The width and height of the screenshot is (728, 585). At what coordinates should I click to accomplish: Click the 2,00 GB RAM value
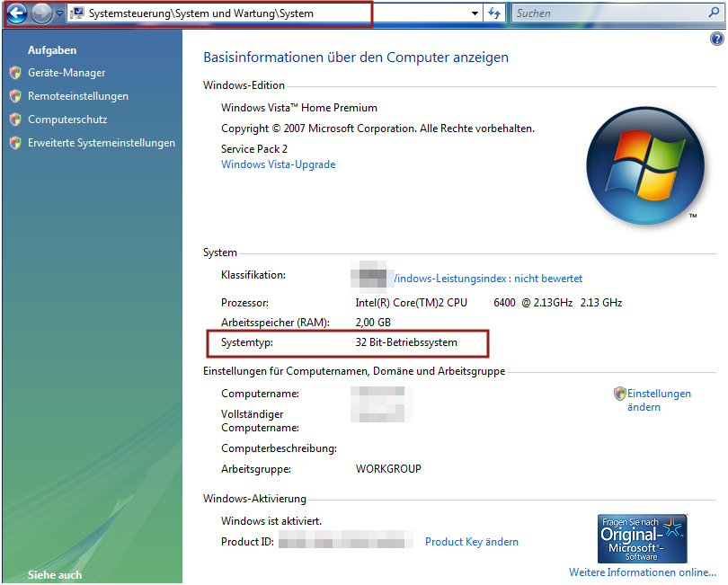coord(373,323)
